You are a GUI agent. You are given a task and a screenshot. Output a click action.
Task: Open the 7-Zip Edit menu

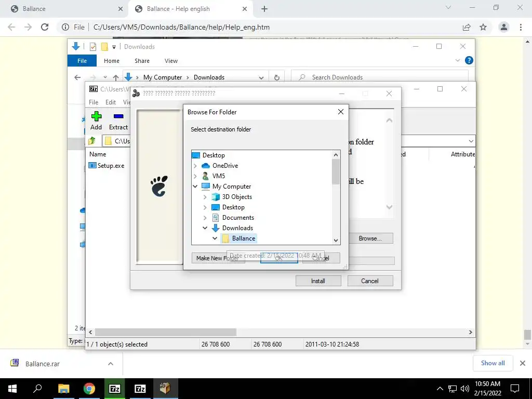pos(111,102)
